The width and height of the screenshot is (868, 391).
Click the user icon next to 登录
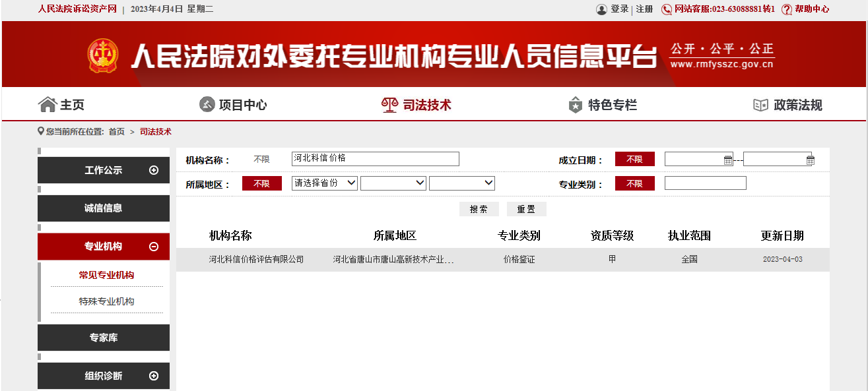click(601, 9)
